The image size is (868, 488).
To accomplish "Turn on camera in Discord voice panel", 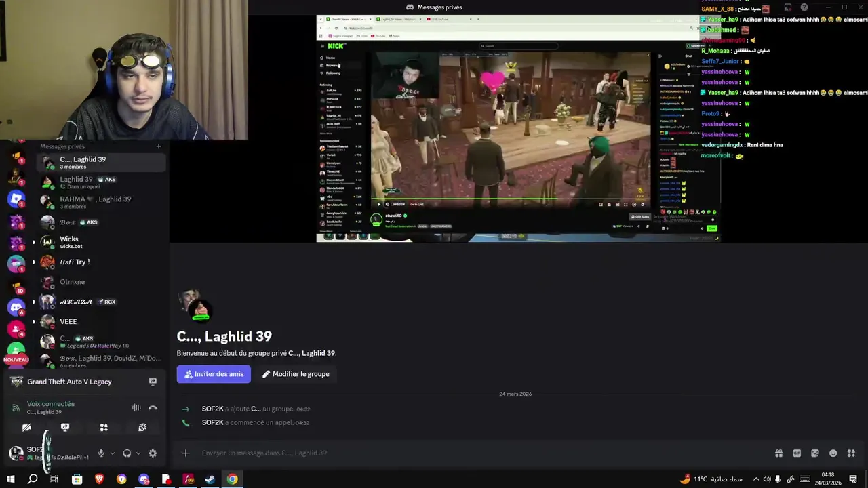I will (x=26, y=428).
